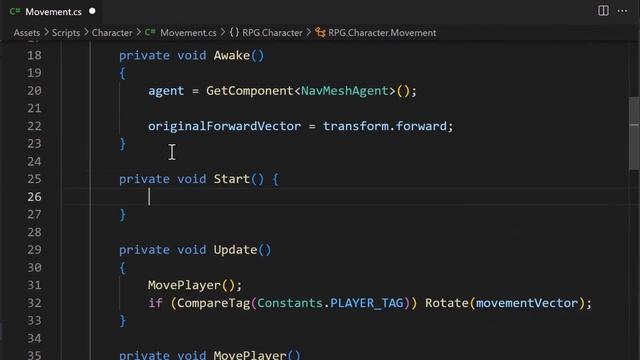Click PLAYER_TAG constant on line 32
This screenshot has height=360, width=640.
point(367,303)
